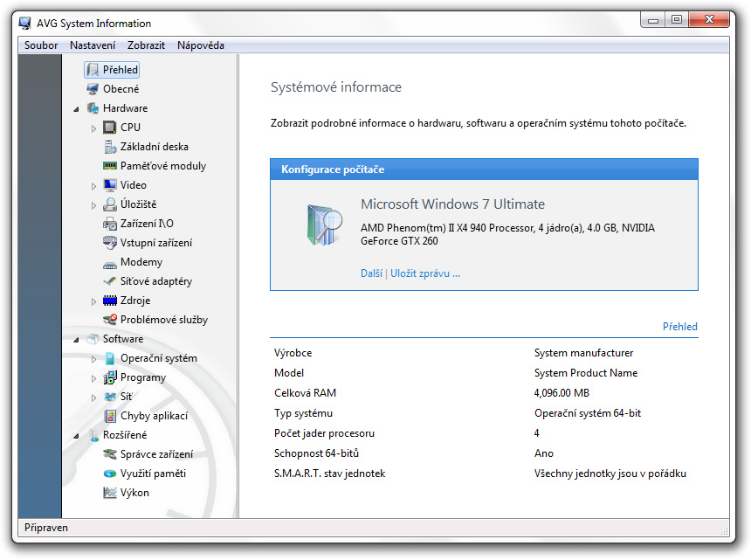
Task: Expand the CPU tree node
Action: 94,128
